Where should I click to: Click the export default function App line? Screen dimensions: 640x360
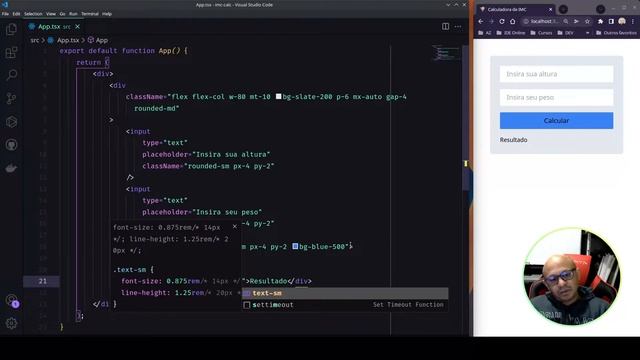124,51
